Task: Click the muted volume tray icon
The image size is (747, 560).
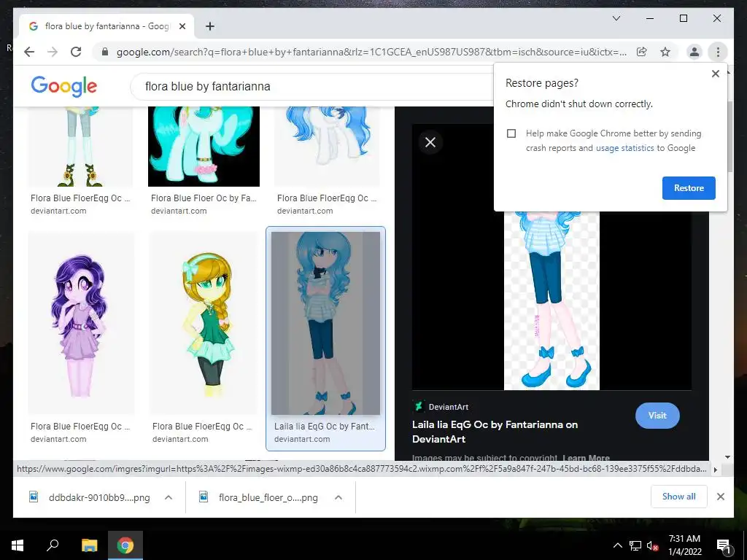Action: pyautogui.click(x=652, y=545)
